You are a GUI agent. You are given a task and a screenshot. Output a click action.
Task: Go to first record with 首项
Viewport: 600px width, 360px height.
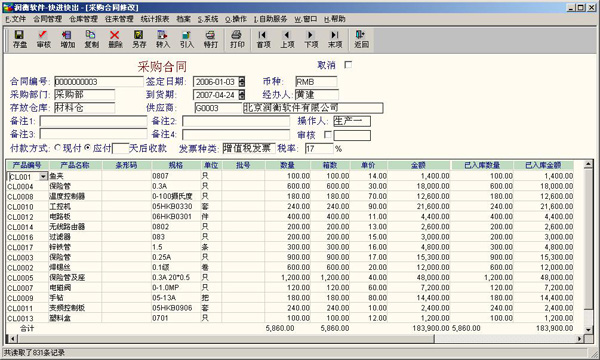pos(263,39)
